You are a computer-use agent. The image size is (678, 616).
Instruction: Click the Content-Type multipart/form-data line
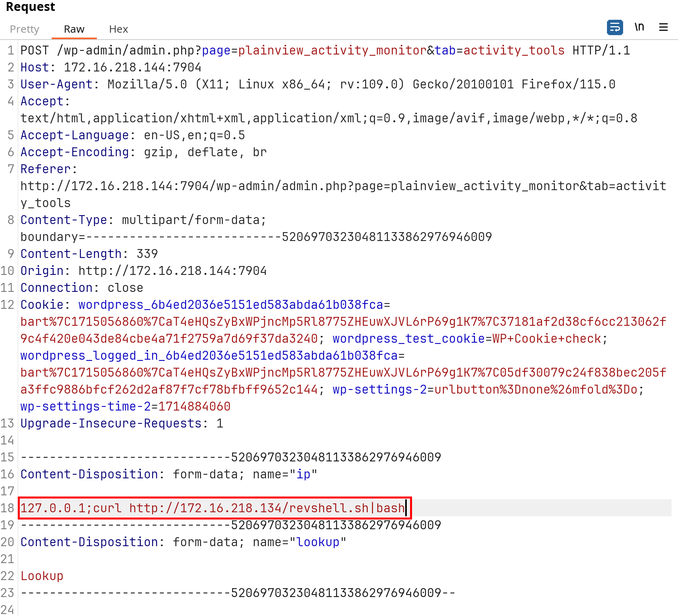pos(143,220)
